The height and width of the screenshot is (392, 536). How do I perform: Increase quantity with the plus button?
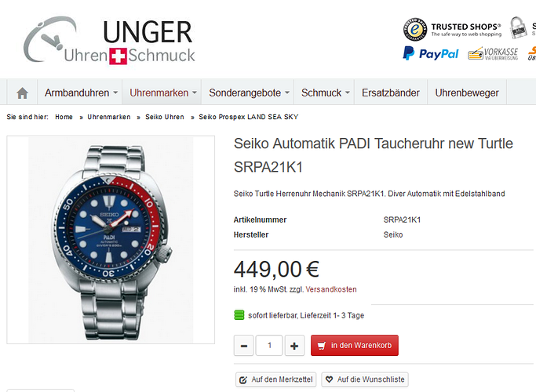[294, 346]
